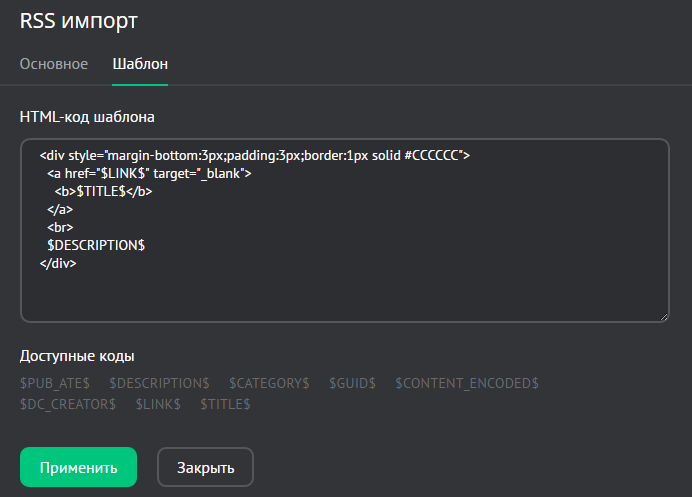This screenshot has height=497, width=692.
Task: Switch to the Основное tab
Action: [x=54, y=64]
